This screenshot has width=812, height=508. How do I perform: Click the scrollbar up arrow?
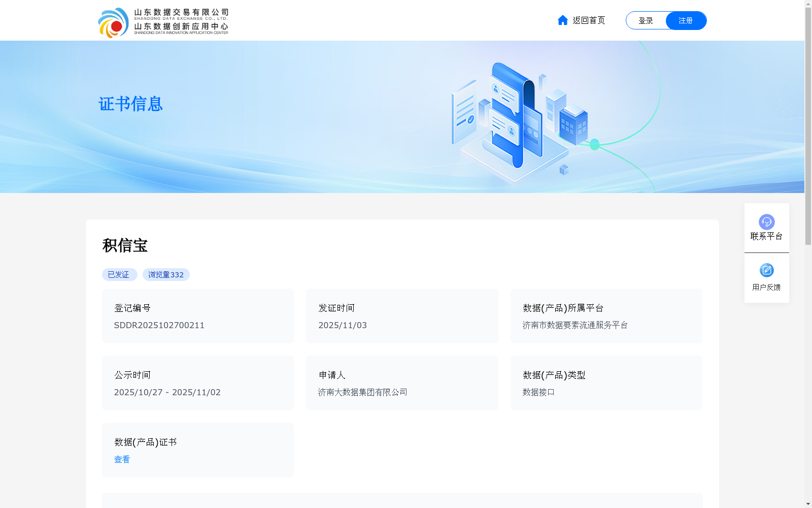(808, 4)
